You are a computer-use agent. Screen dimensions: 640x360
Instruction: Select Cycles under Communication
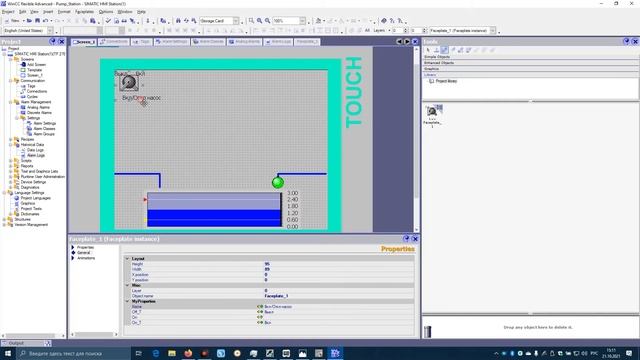coord(32,97)
